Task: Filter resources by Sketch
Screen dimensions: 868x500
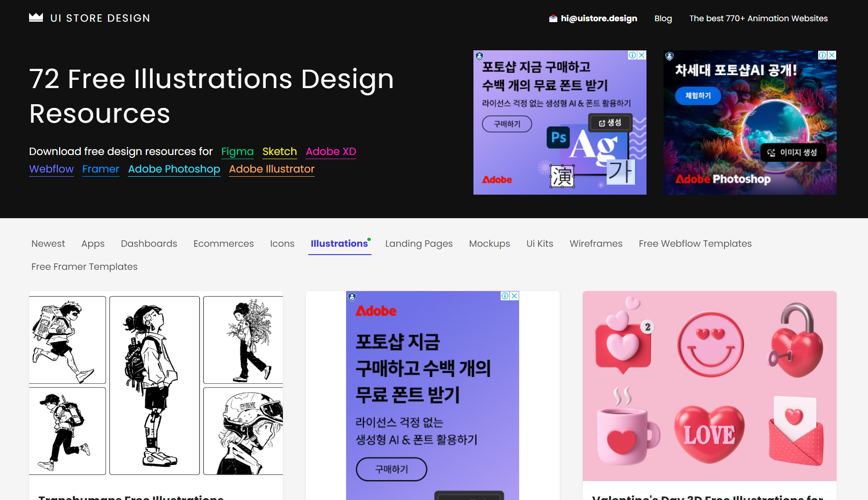Action: click(280, 152)
